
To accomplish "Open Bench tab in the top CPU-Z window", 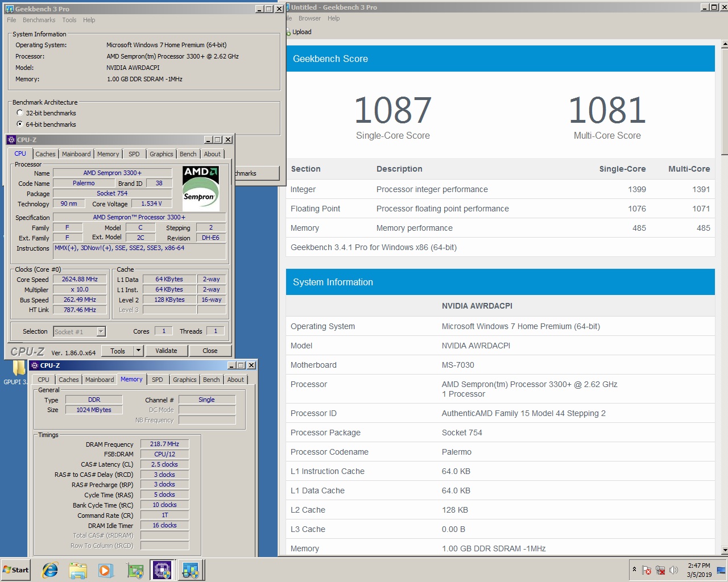I will pyautogui.click(x=188, y=154).
